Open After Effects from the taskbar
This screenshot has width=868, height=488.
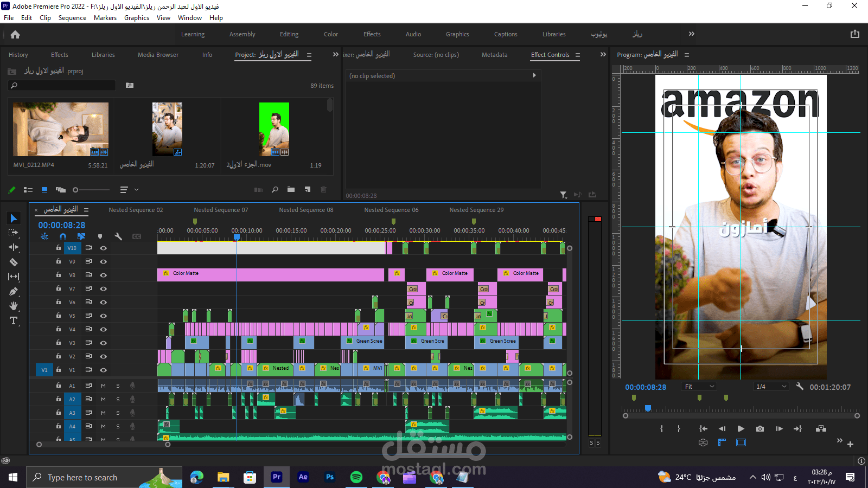click(x=303, y=477)
